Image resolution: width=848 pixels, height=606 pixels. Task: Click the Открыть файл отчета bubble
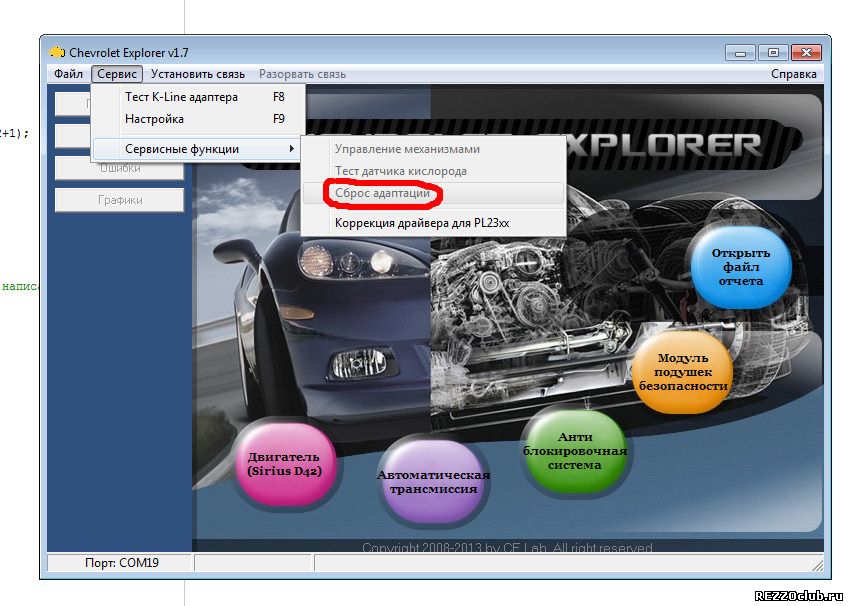coord(740,267)
